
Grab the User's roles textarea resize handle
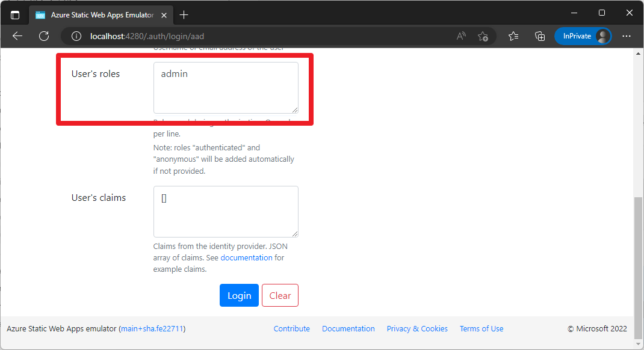295,110
